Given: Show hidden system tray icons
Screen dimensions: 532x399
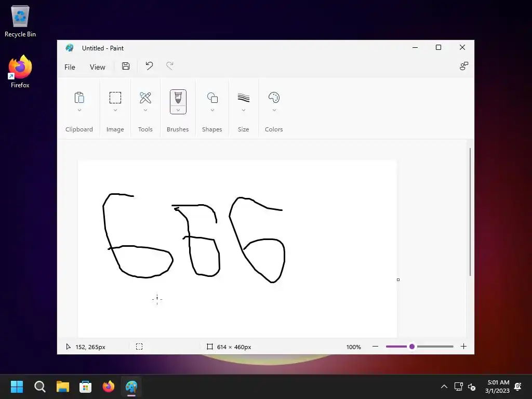Looking at the screenshot, I should [444, 387].
